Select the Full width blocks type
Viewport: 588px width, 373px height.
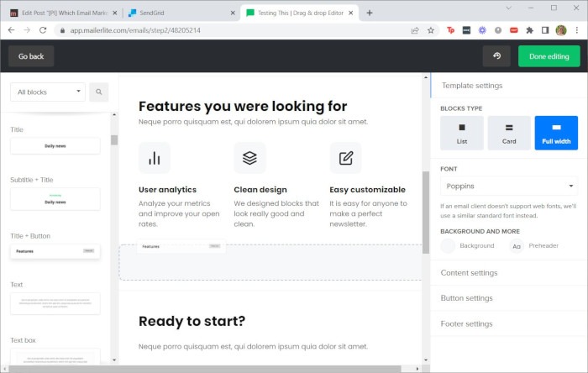click(556, 133)
